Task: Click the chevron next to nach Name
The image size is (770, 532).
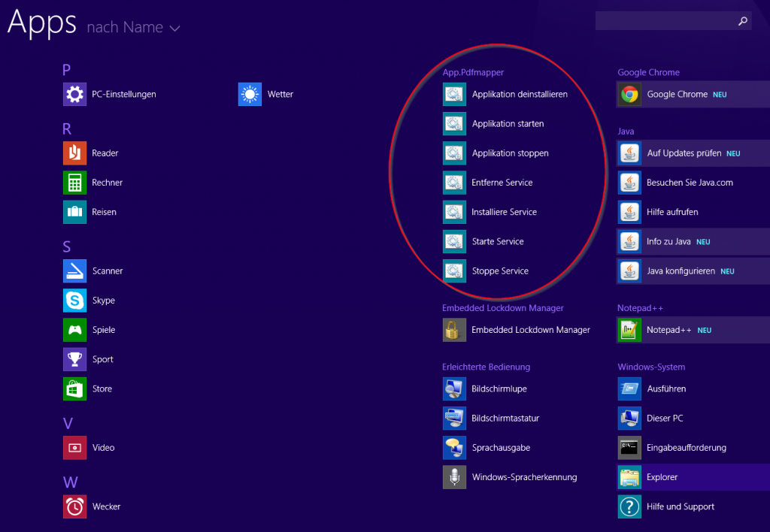Action: (174, 29)
